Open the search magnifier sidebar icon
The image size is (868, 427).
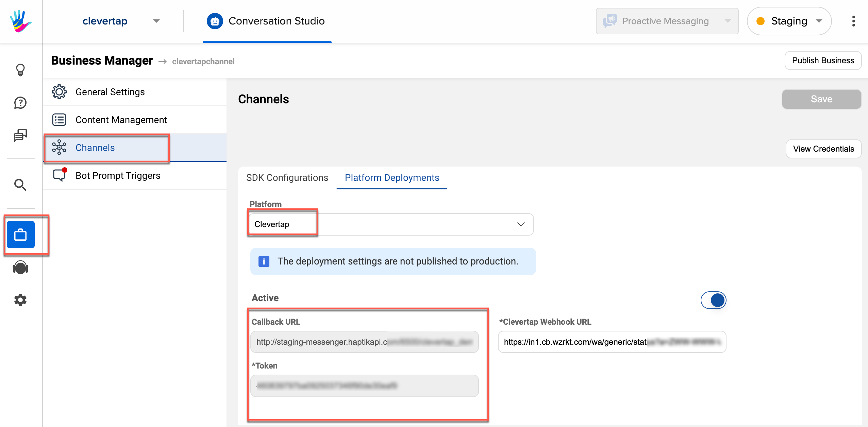click(x=20, y=185)
